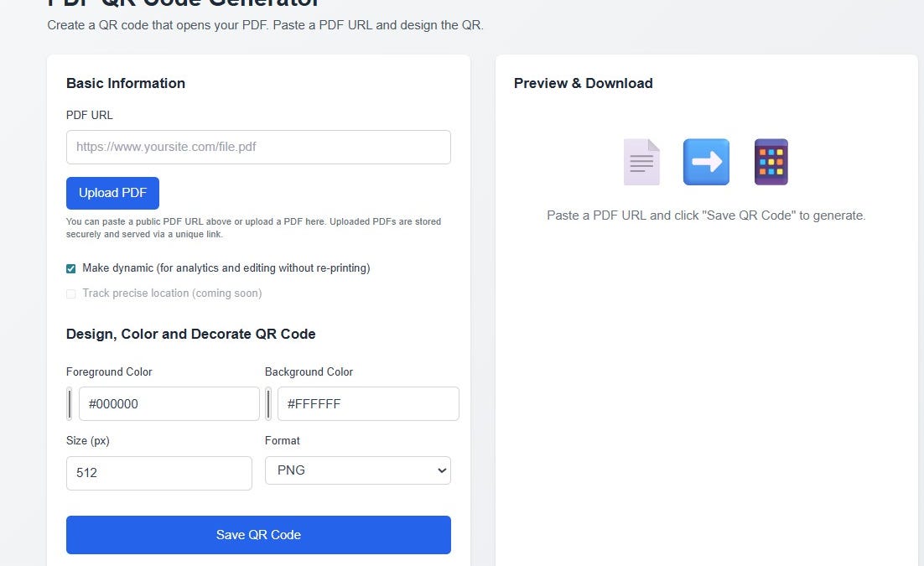The image size is (924, 566).
Task: Click the Preview & Download heading
Action: [583, 83]
